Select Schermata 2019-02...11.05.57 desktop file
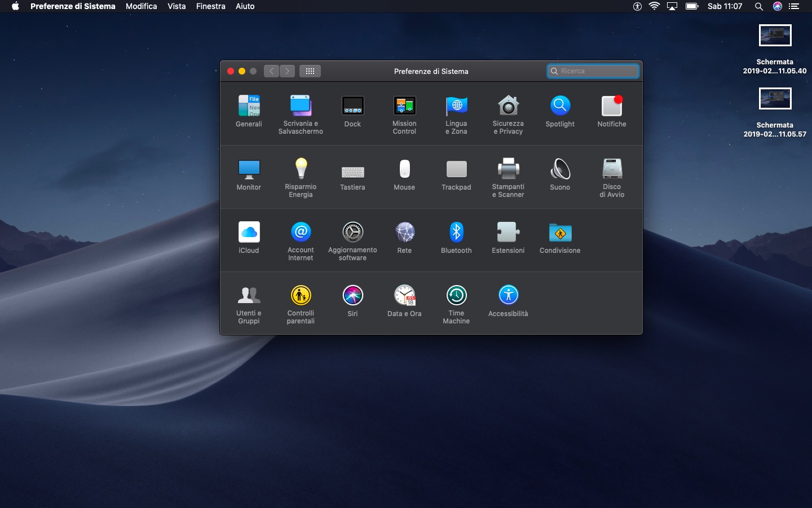The image size is (812, 508). point(775,112)
